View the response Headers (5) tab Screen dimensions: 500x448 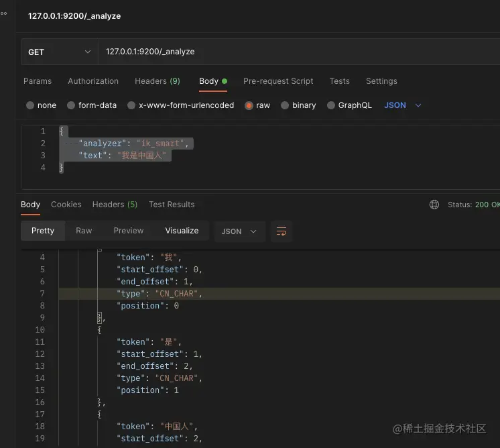(x=115, y=205)
